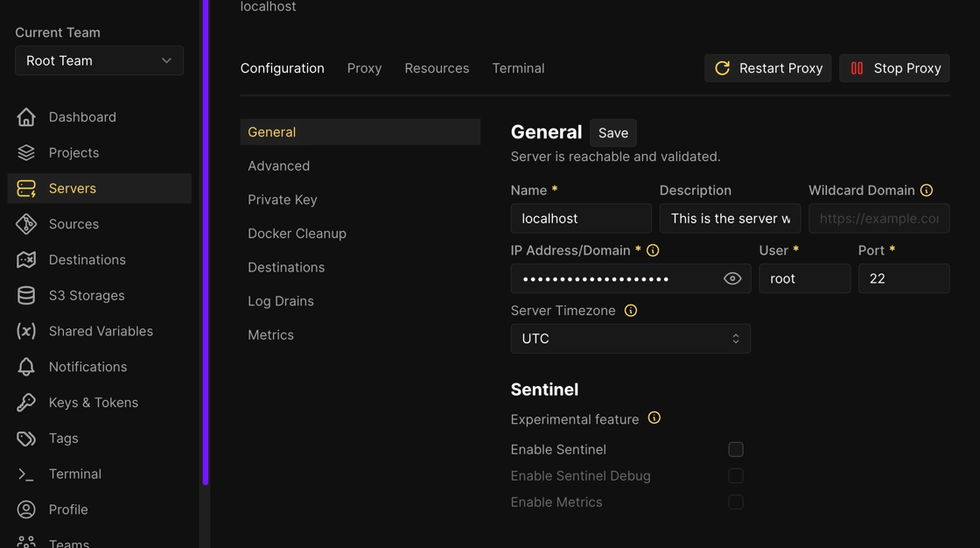Image resolution: width=980 pixels, height=548 pixels.
Task: Switch to the Proxy tab
Action: tap(364, 68)
